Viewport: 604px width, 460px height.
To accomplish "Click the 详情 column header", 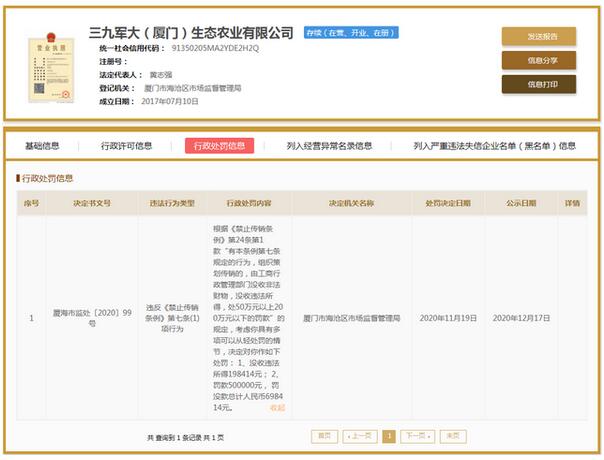I will click(572, 203).
